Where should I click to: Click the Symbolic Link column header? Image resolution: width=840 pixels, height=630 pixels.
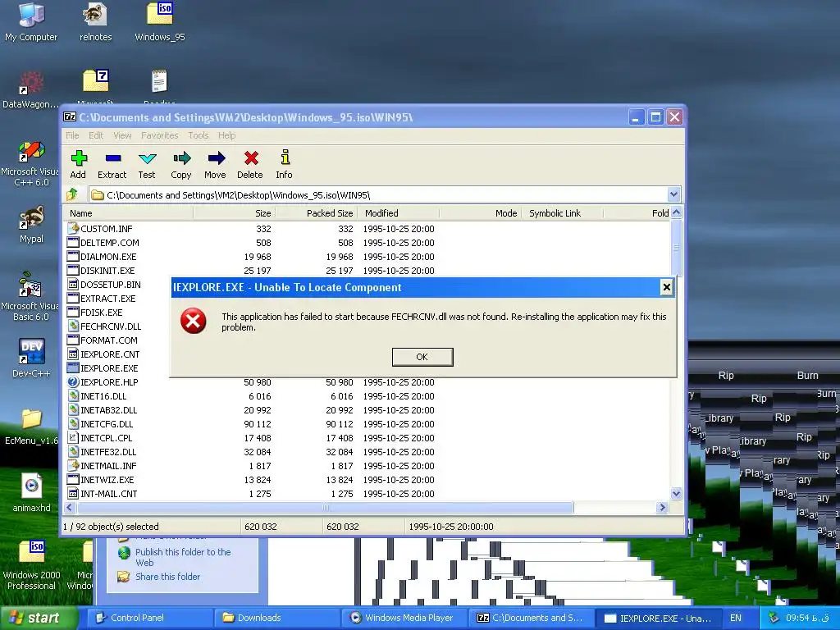[x=562, y=213]
